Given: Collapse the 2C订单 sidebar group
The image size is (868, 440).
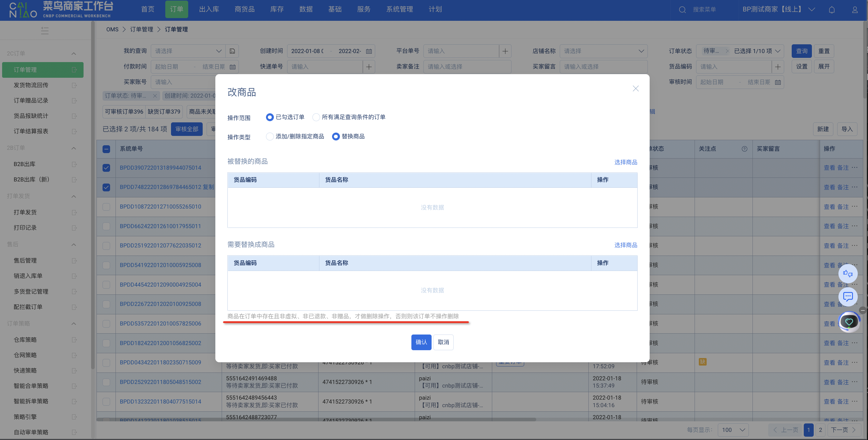Looking at the screenshot, I should click(x=74, y=54).
